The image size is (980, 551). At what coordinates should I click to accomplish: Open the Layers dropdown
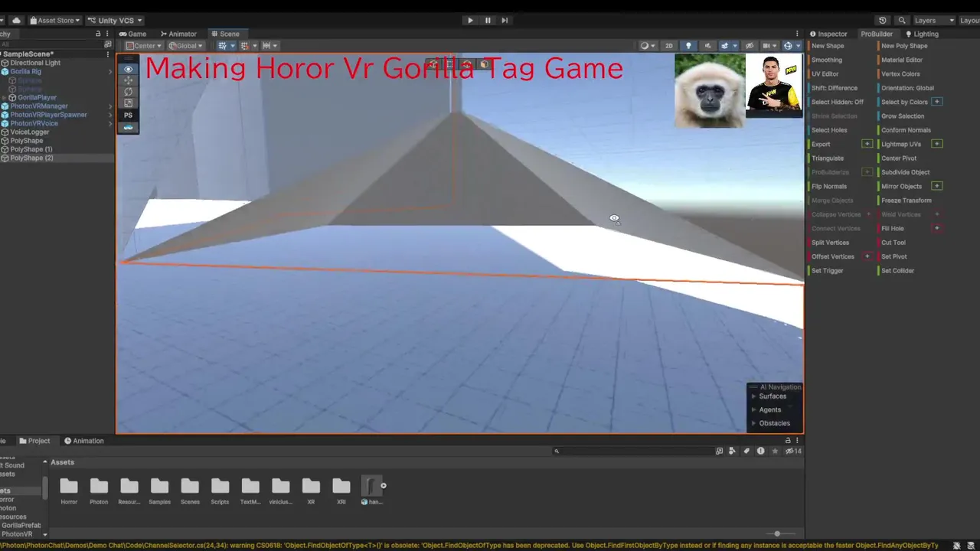tap(934, 21)
